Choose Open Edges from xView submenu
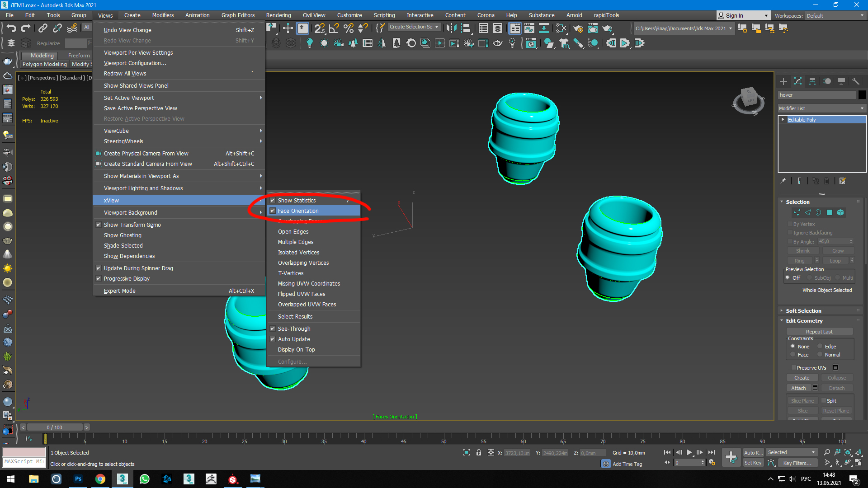 (293, 232)
